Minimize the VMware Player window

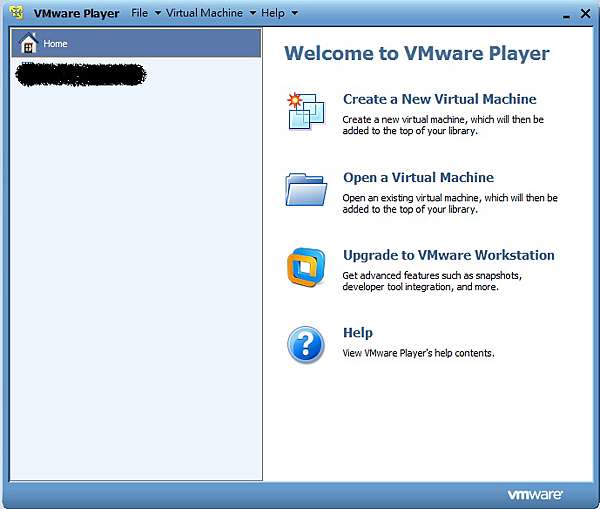point(566,15)
